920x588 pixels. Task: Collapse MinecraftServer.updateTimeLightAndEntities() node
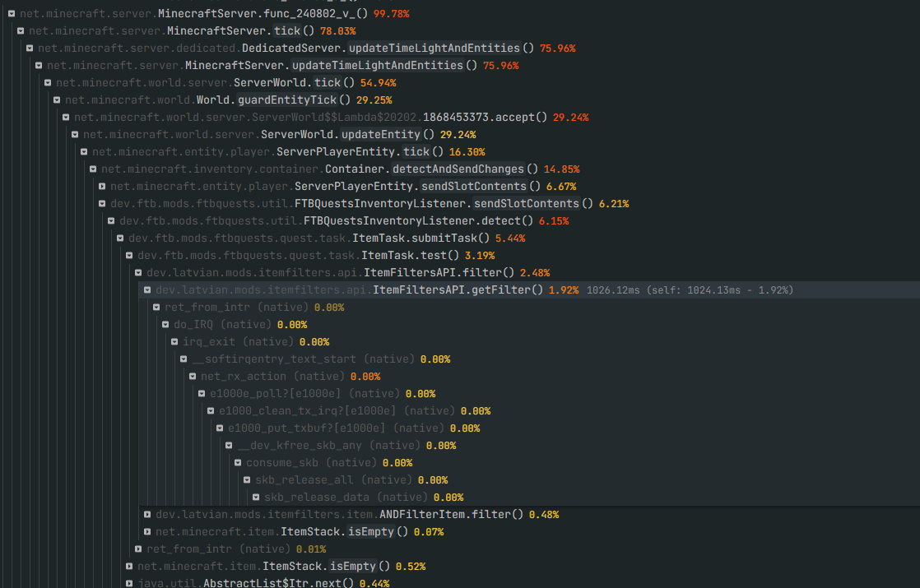(39, 65)
